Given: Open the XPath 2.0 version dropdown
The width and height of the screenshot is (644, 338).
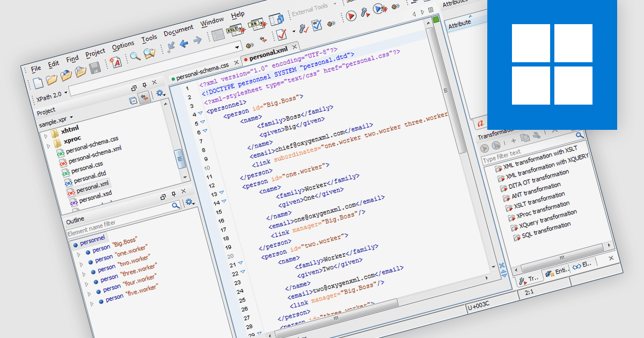Looking at the screenshot, I should 51,97.
